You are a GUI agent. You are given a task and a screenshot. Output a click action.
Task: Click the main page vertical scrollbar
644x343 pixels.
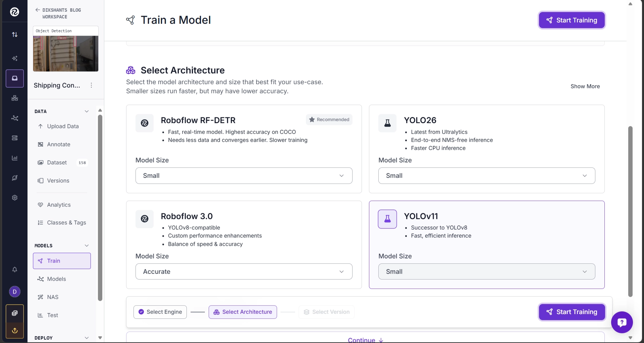pyautogui.click(x=630, y=211)
